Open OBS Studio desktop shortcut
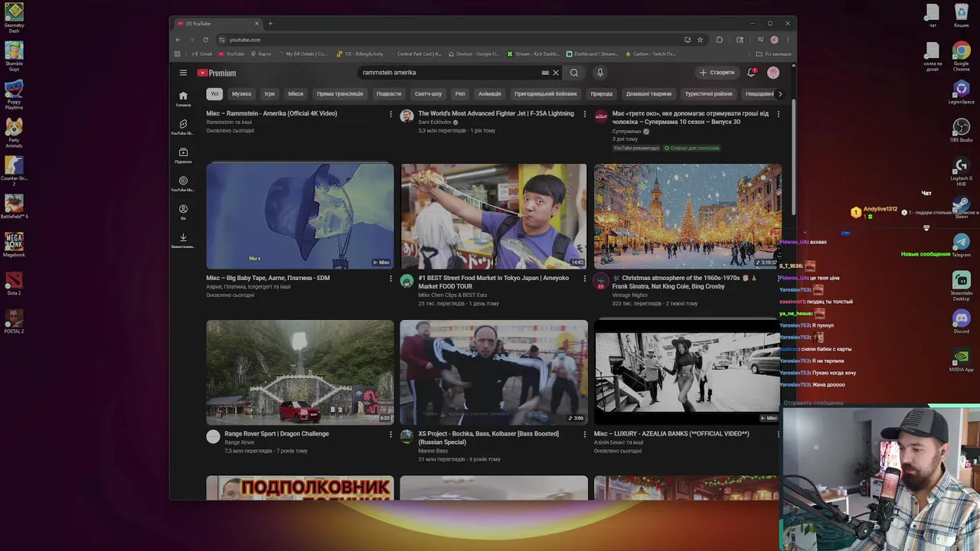980x551 pixels. pyautogui.click(x=961, y=130)
